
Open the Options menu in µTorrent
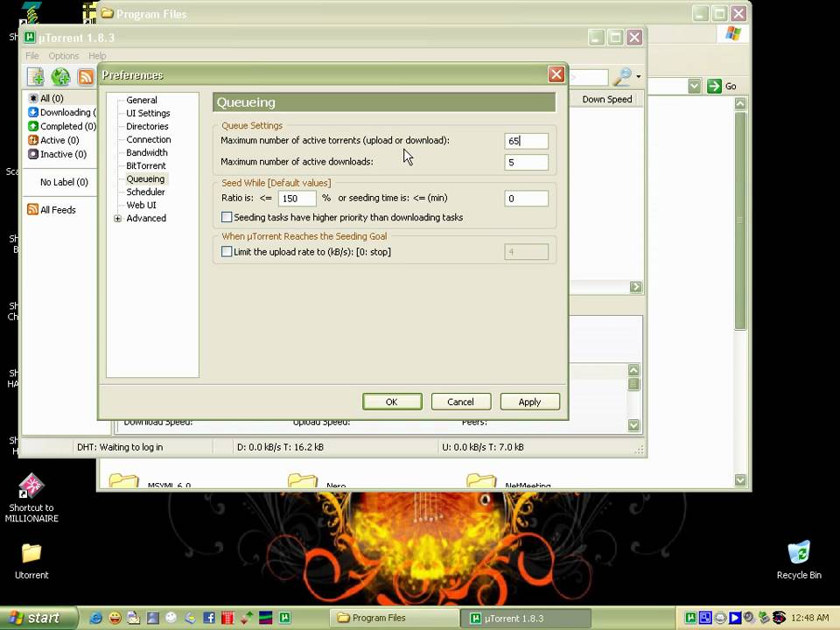pyautogui.click(x=63, y=56)
